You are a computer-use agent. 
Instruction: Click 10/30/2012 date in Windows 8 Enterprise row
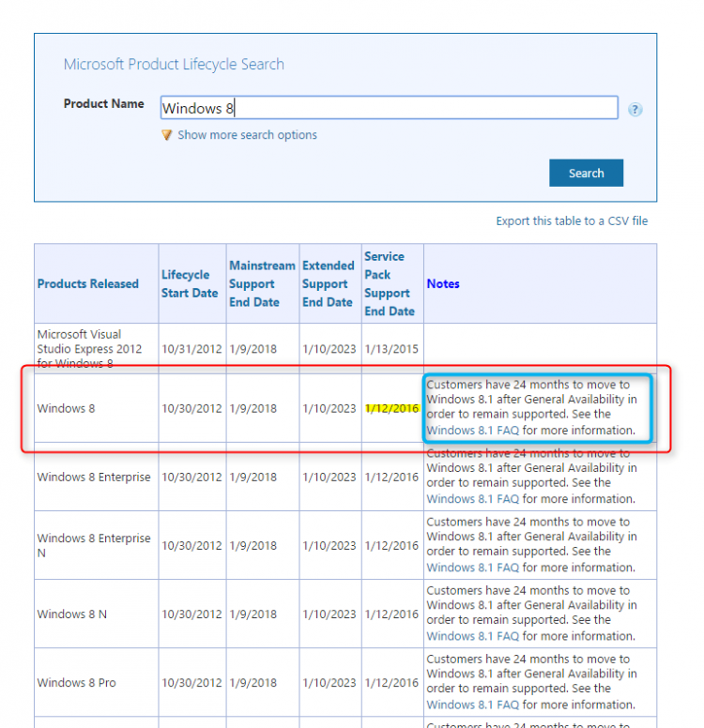[191, 478]
